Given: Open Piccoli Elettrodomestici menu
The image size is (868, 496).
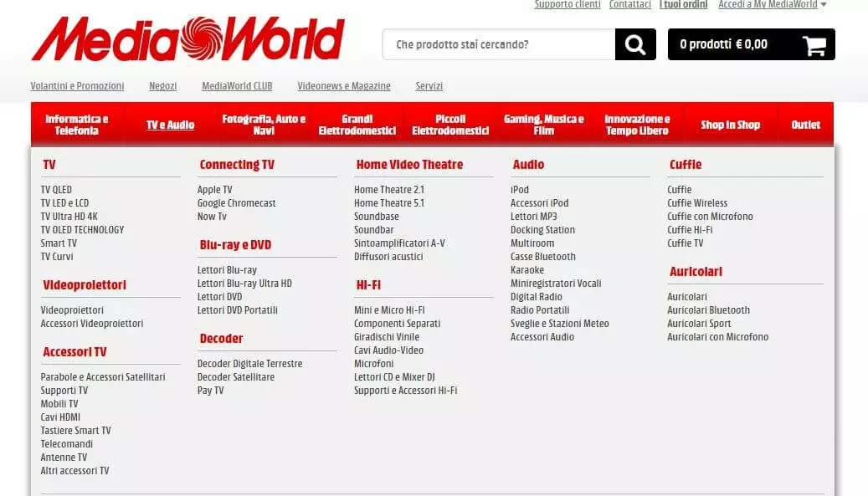Looking at the screenshot, I should [x=450, y=125].
